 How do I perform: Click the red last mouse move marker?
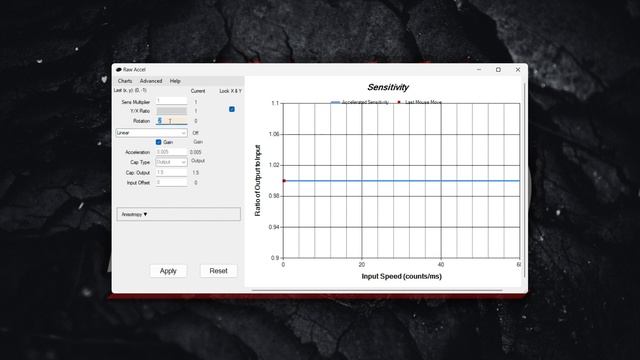284,181
